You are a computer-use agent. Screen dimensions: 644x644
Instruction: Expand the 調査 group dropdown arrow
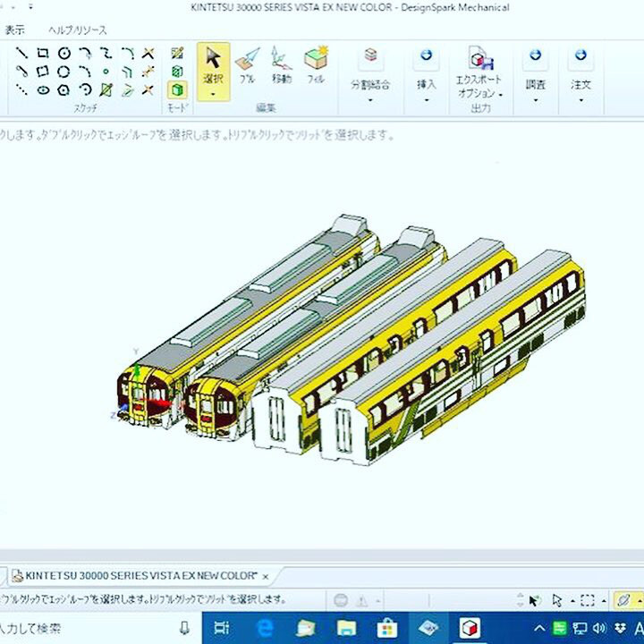tap(536, 100)
